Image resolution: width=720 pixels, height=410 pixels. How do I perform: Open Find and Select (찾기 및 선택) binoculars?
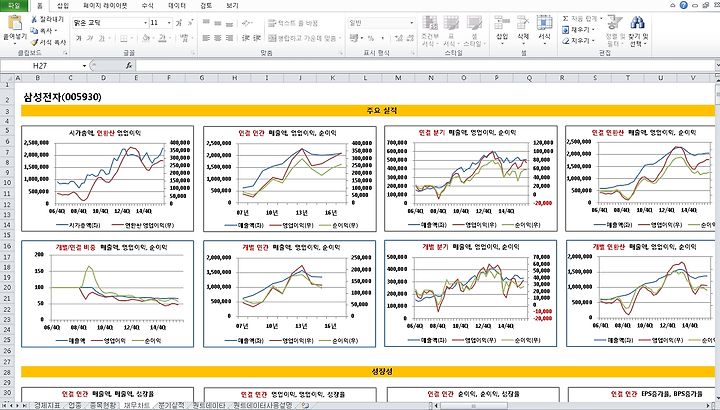pyautogui.click(x=638, y=31)
